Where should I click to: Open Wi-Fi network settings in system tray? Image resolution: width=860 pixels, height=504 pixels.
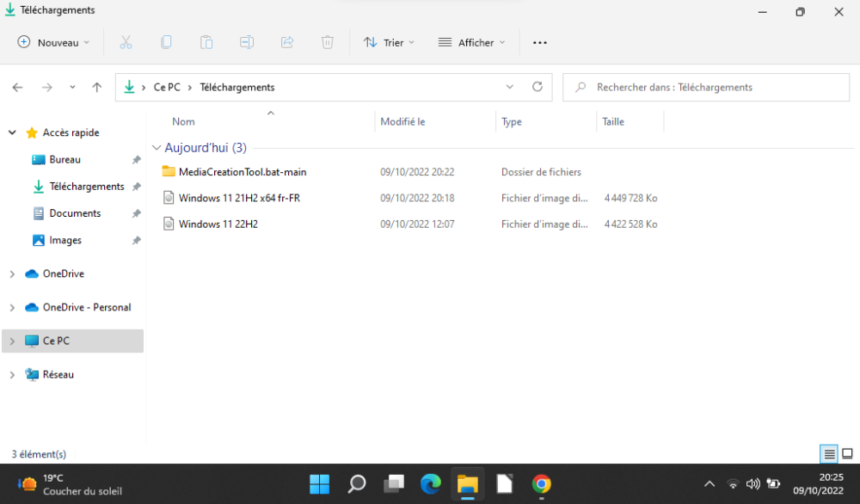click(732, 483)
